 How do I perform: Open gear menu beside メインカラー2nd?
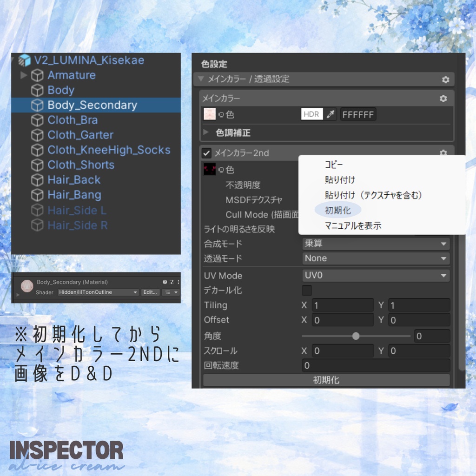(443, 152)
